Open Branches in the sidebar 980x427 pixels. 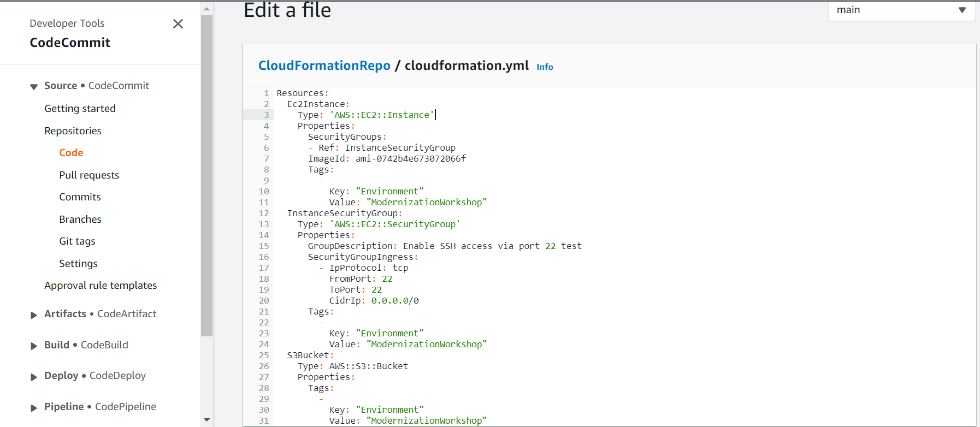coord(80,220)
